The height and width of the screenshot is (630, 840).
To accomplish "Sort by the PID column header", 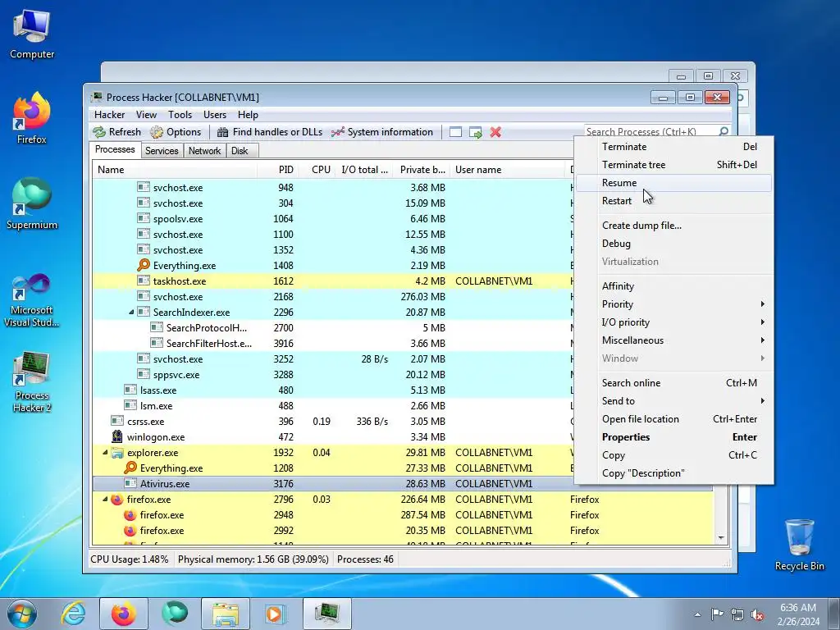I will click(277, 170).
